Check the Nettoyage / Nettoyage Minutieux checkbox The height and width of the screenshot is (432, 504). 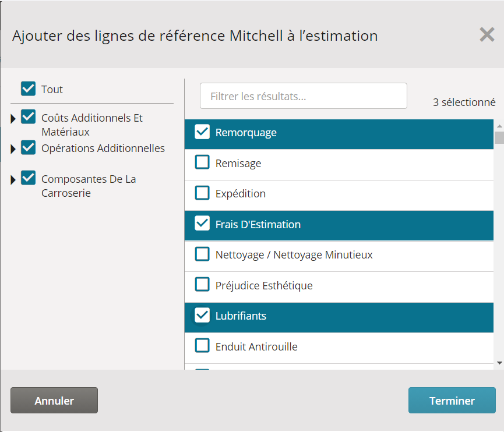[202, 254]
